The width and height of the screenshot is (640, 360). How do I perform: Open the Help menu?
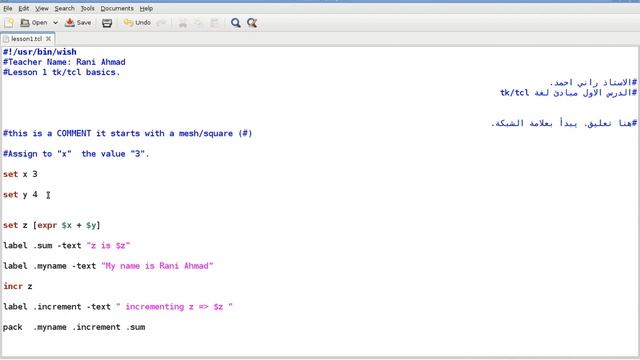146,8
